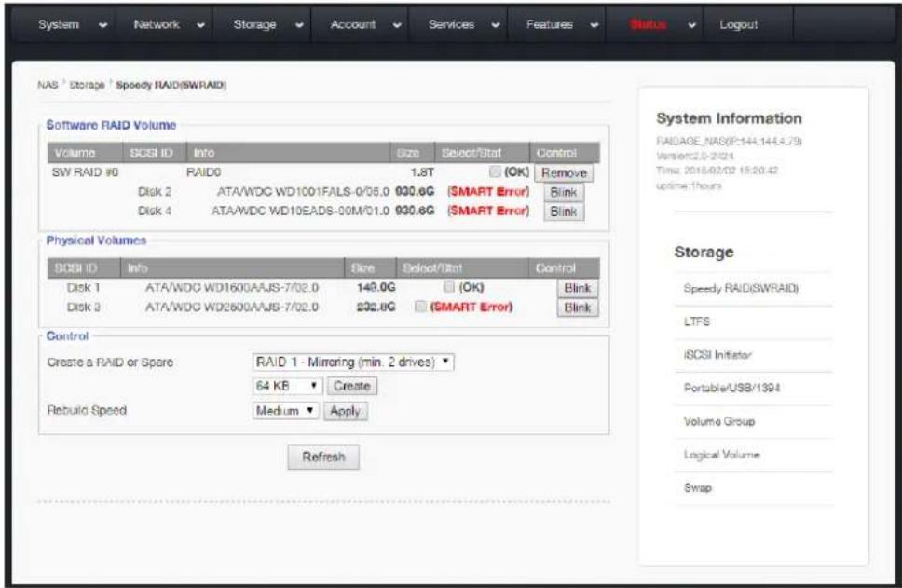Expand Network menu chevron arrow
Viewport: 902px width, 588px height.
200,25
